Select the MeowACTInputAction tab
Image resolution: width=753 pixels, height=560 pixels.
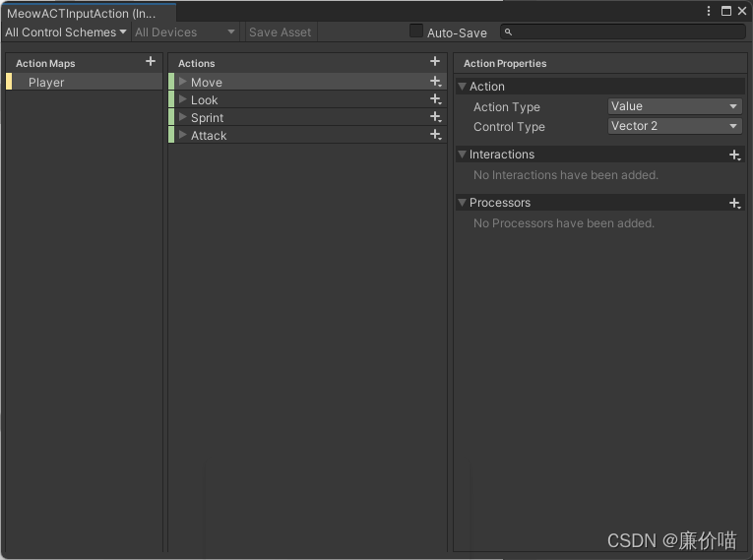(89, 13)
